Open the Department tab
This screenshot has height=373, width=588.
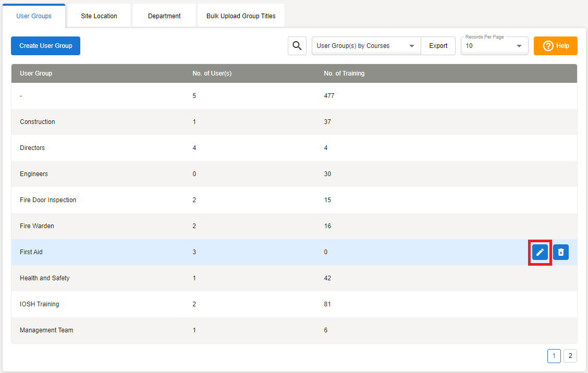[164, 16]
